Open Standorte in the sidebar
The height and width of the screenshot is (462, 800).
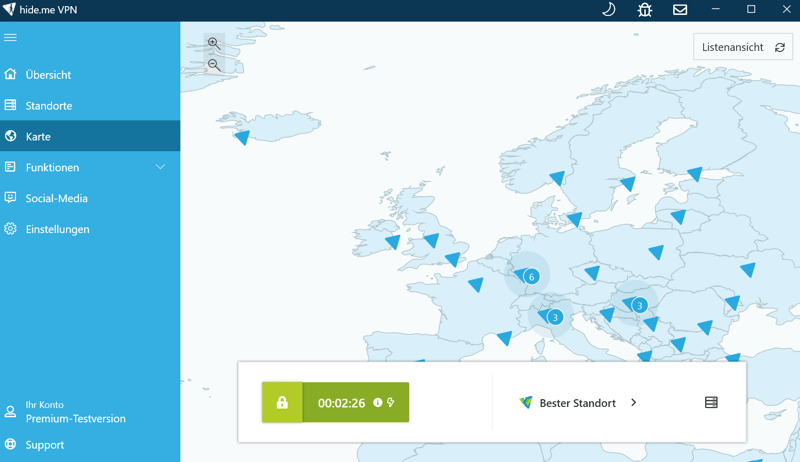click(90, 106)
